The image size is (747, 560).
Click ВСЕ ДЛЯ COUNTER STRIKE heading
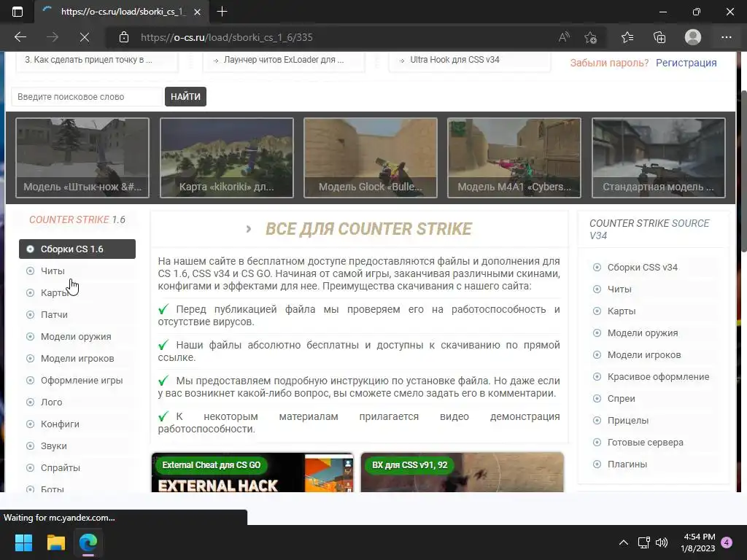(368, 229)
